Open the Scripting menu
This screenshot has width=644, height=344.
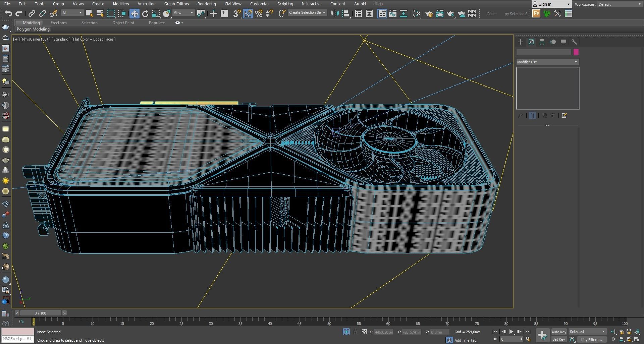285,4
